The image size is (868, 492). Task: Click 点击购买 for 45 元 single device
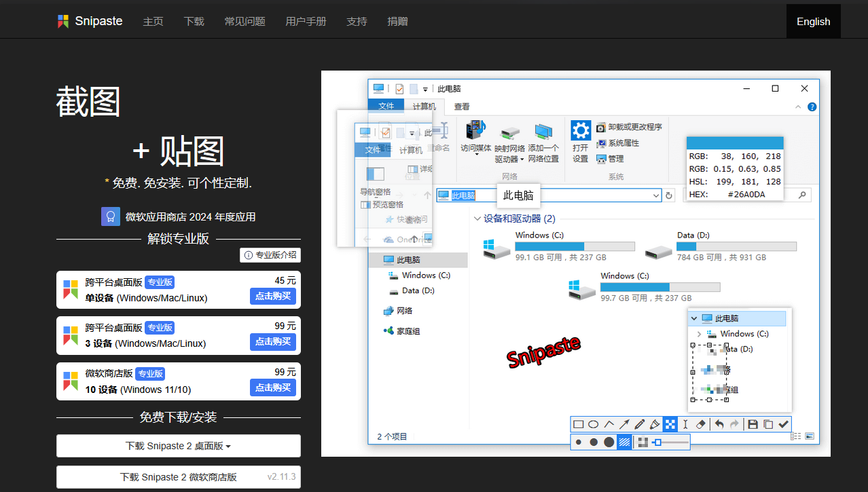point(273,296)
